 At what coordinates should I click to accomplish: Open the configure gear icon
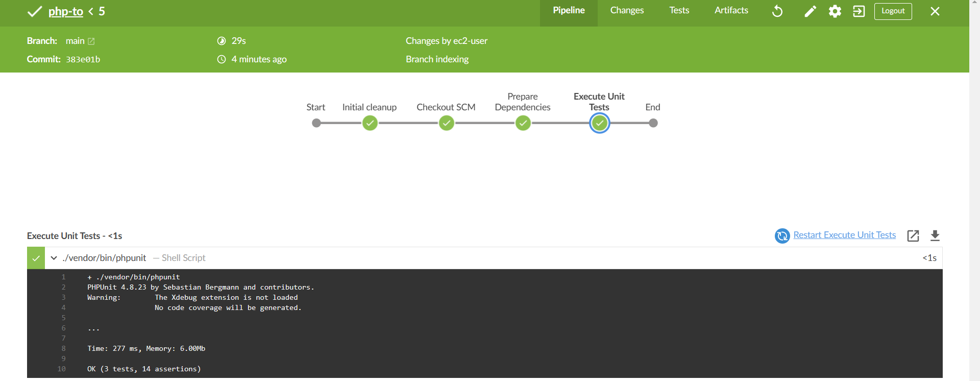835,11
